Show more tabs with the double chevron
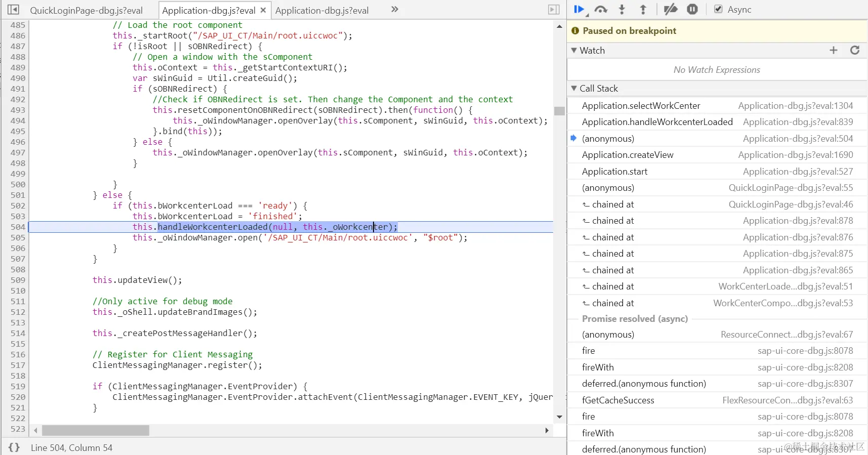The width and height of the screenshot is (868, 455). (395, 9)
